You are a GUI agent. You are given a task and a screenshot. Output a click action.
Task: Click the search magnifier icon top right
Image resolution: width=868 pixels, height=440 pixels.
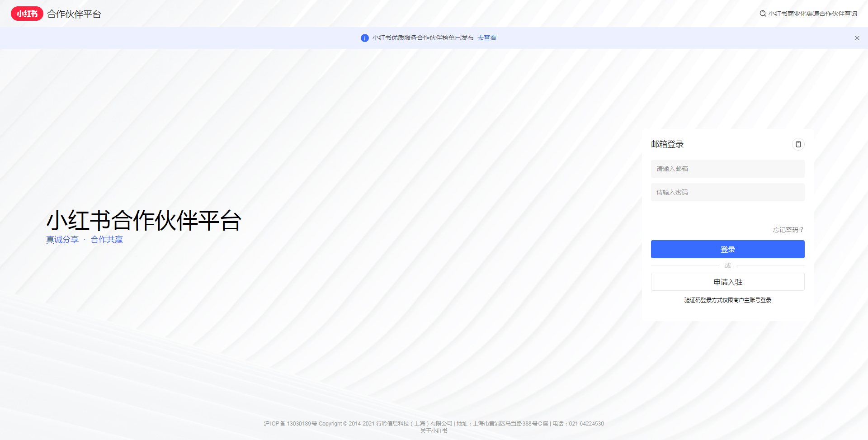pyautogui.click(x=762, y=14)
